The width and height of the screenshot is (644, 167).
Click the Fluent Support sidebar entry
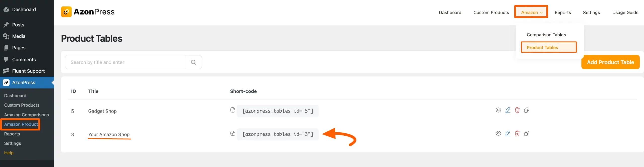click(x=28, y=71)
